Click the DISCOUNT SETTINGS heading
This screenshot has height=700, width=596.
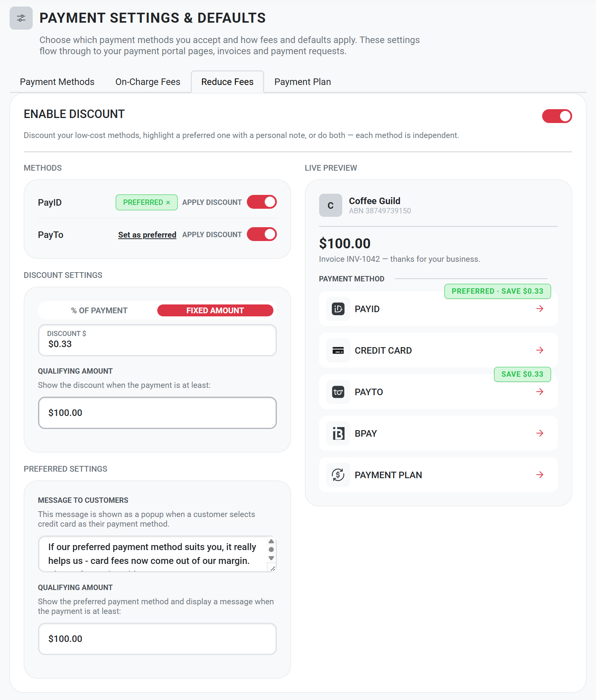pos(63,275)
